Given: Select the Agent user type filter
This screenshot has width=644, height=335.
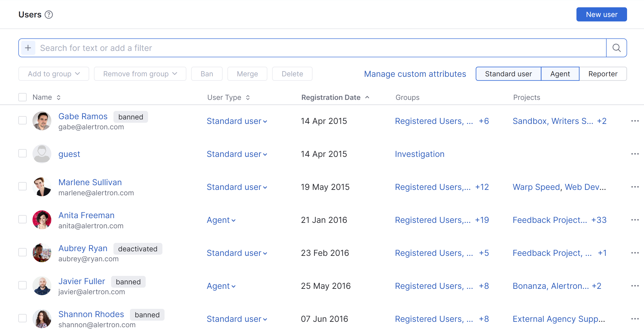Looking at the screenshot, I should pyautogui.click(x=560, y=74).
